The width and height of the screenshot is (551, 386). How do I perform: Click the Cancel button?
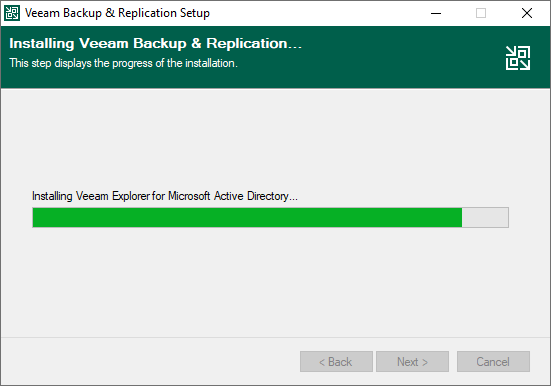pos(493,361)
